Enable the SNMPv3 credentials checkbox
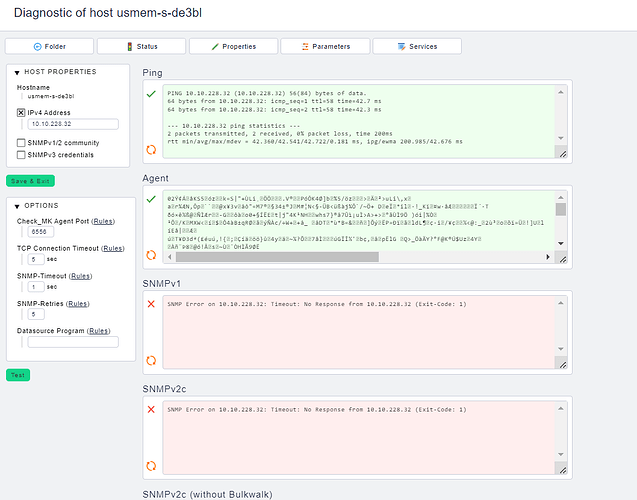This screenshot has width=637, height=500. (21, 155)
